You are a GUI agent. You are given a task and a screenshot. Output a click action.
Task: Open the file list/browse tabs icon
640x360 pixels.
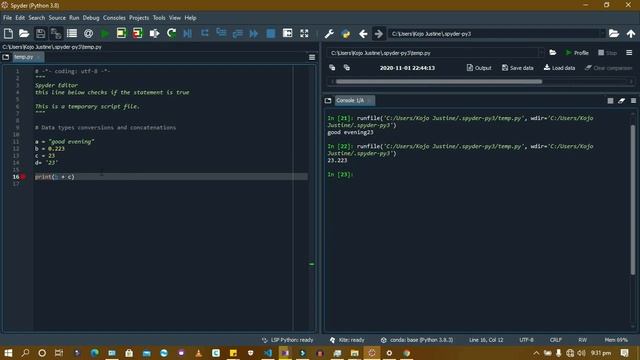point(72,33)
